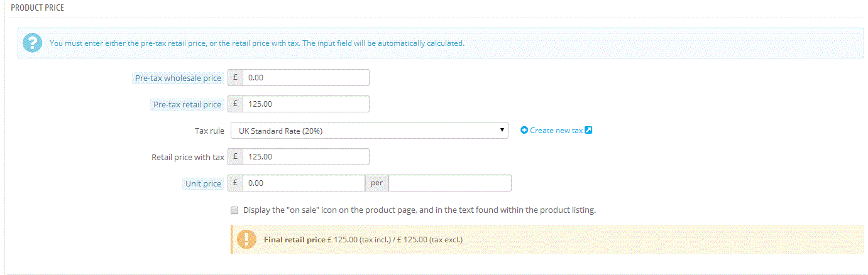This screenshot has width=868, height=275.
Task: Enable the "on sale" icon checkbox
Action: pyautogui.click(x=235, y=210)
